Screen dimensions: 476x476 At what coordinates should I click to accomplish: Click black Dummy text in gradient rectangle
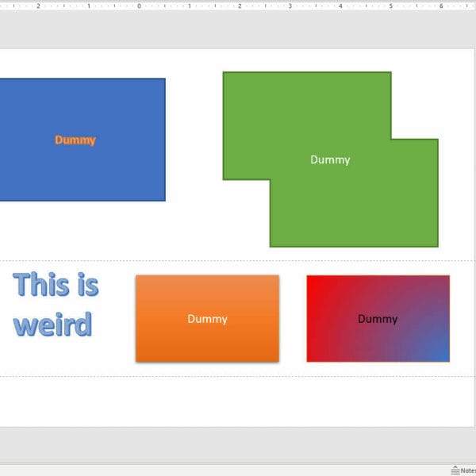coord(378,319)
